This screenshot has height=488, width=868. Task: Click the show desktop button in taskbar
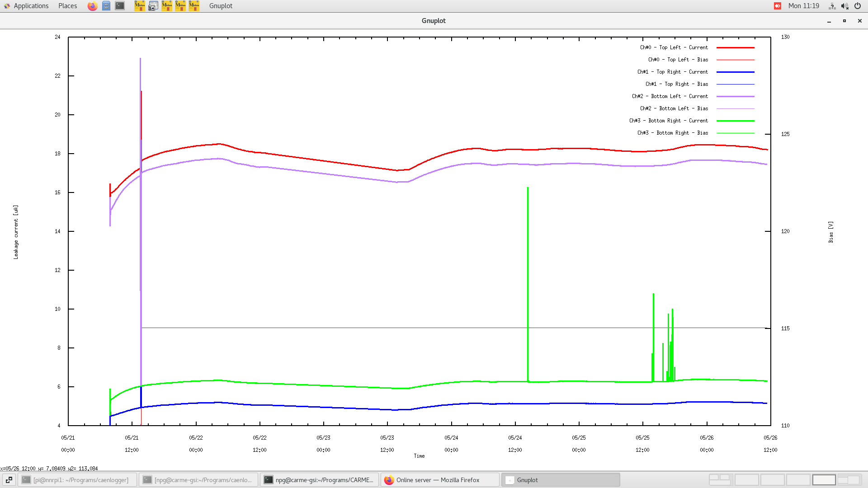[9, 480]
